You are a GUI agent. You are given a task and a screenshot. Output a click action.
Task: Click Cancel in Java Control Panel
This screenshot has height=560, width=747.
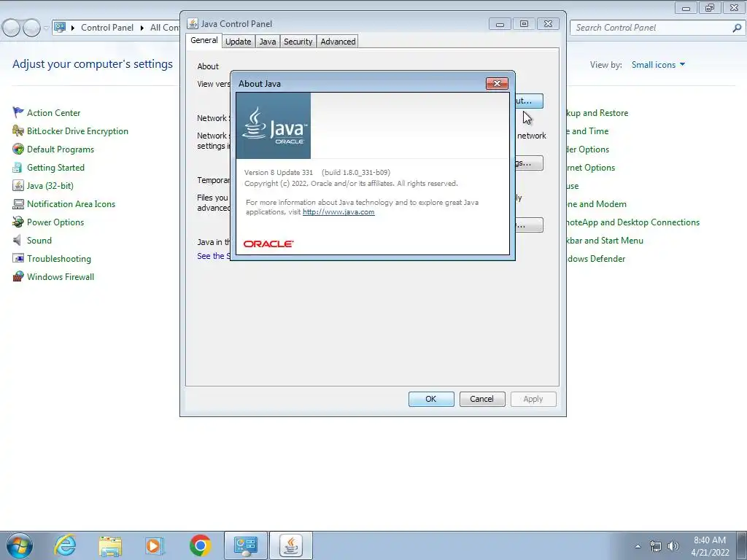(482, 399)
